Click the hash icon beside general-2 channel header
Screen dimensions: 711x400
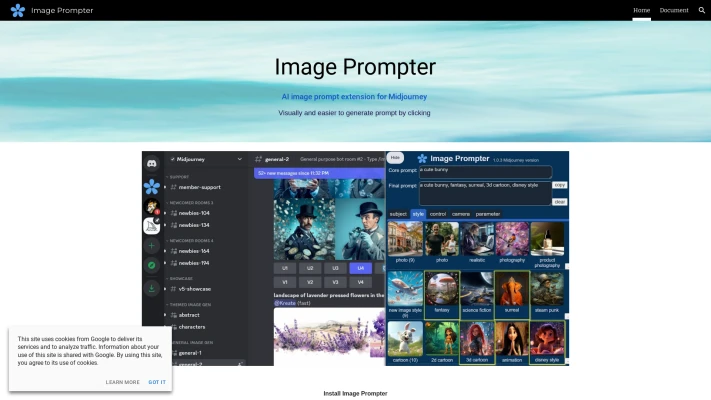coord(258,159)
